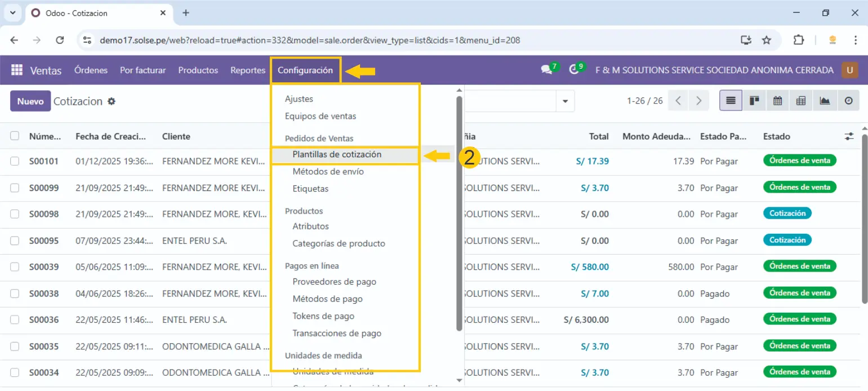Switch to the Kanban view

coord(754,101)
